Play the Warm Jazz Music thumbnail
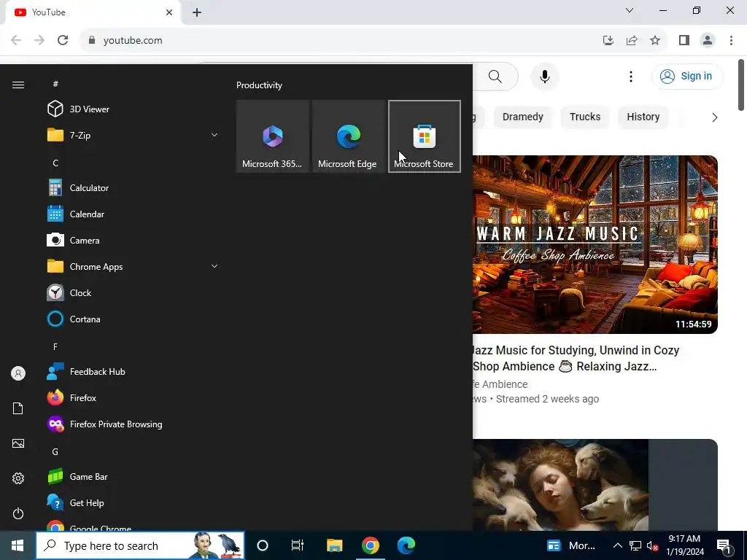 (595, 244)
